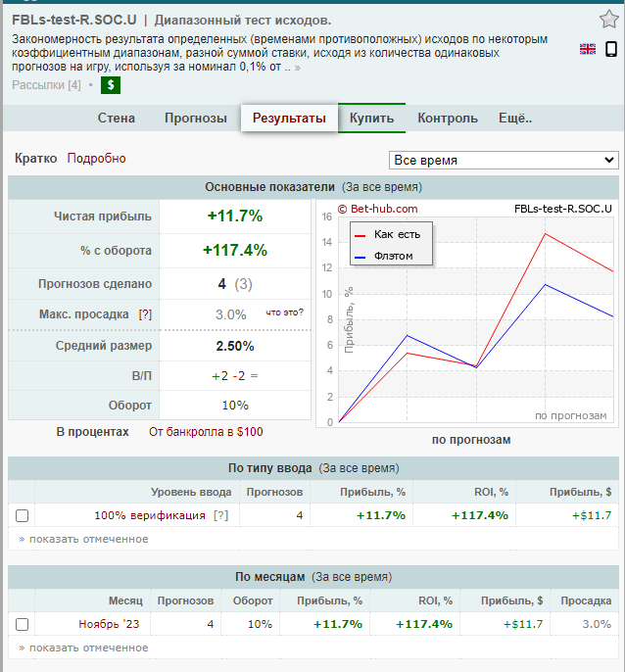
Task: Click the [?] help next to Макс. просадка
Action: tap(145, 314)
